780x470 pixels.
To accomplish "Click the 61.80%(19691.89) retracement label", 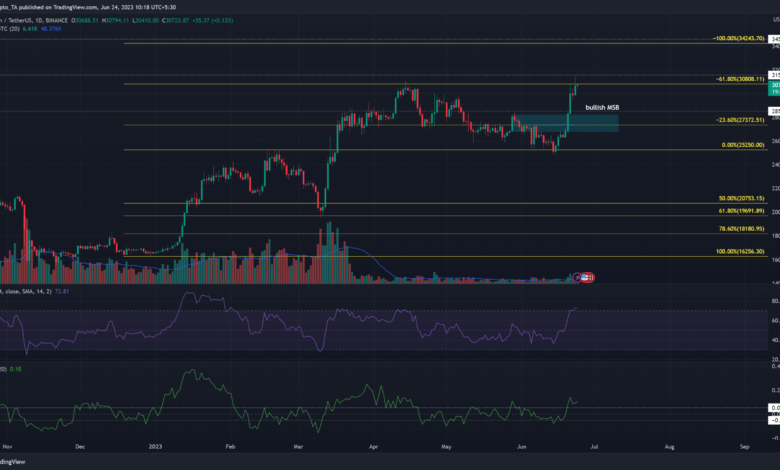I will pos(741,211).
